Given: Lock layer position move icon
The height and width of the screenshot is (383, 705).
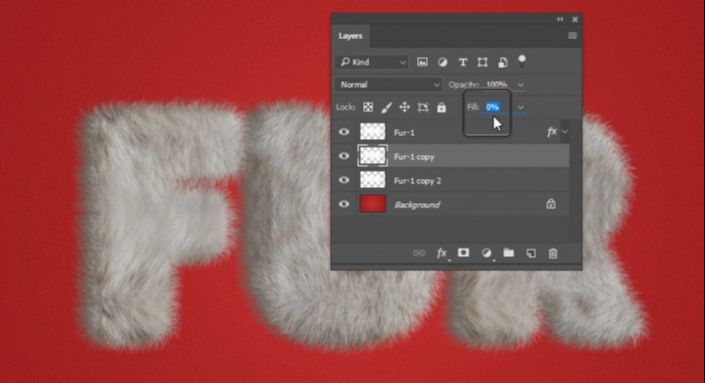Looking at the screenshot, I should click(404, 107).
